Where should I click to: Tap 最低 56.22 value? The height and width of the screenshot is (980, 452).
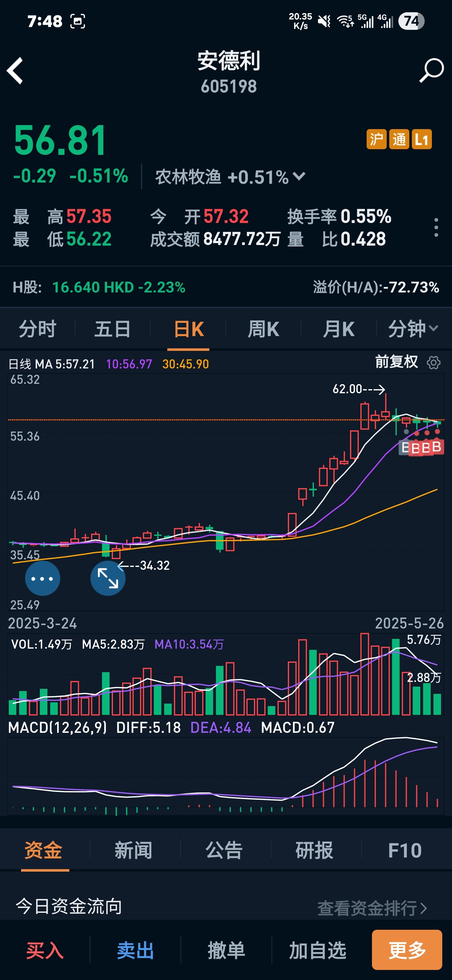point(89,239)
